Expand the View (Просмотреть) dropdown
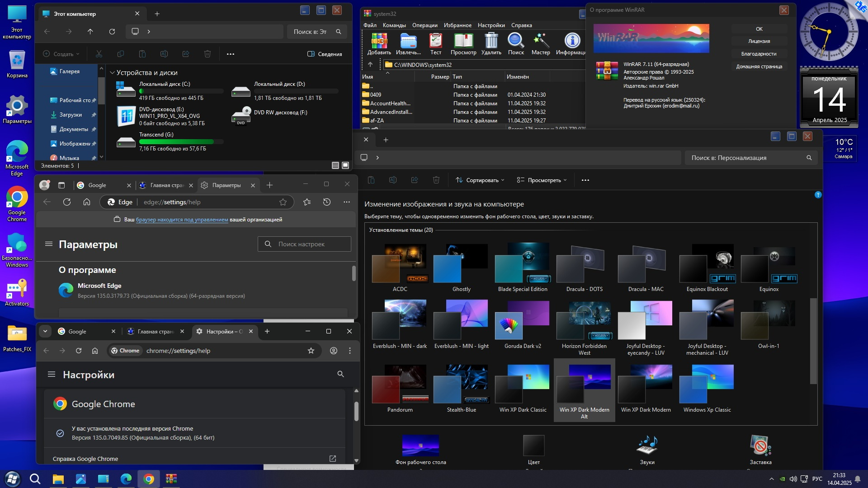 click(x=542, y=180)
